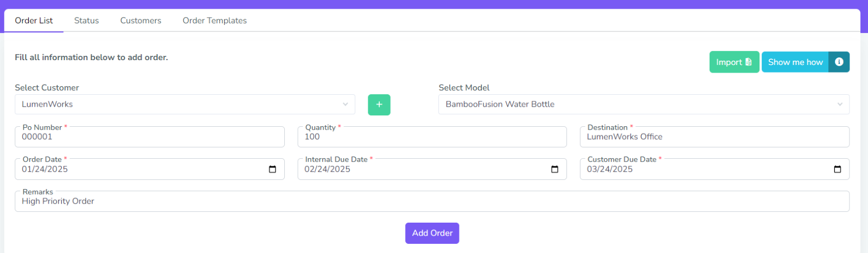
Task: Go to the Order Templates tab
Action: click(x=214, y=21)
